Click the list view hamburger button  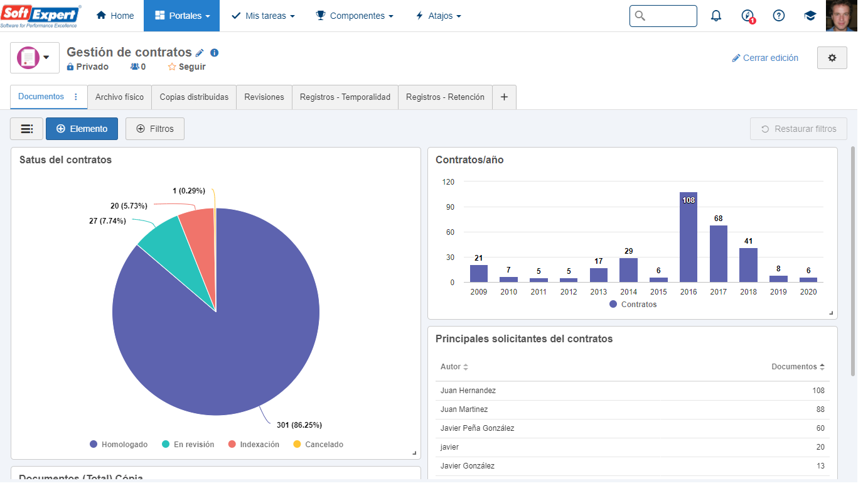point(27,129)
